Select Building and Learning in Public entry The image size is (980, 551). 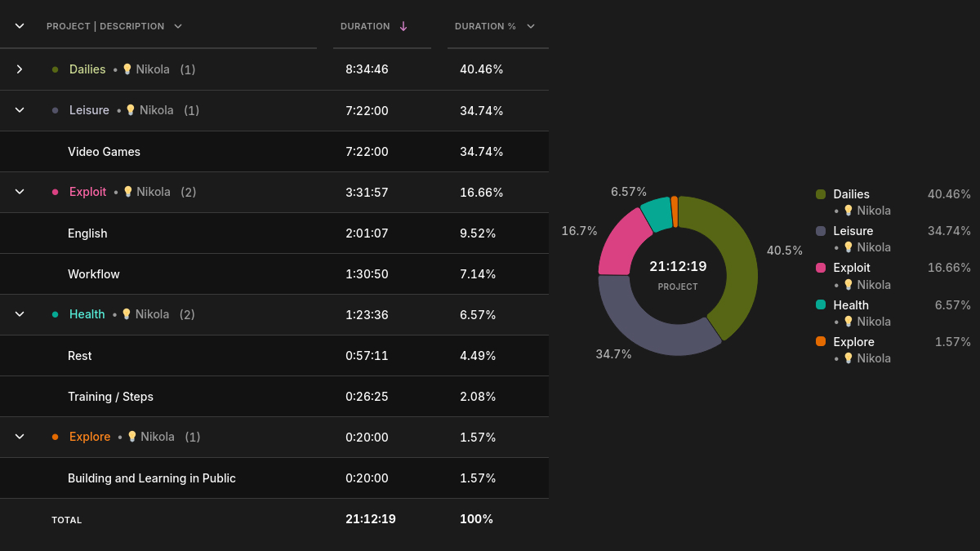pos(152,478)
